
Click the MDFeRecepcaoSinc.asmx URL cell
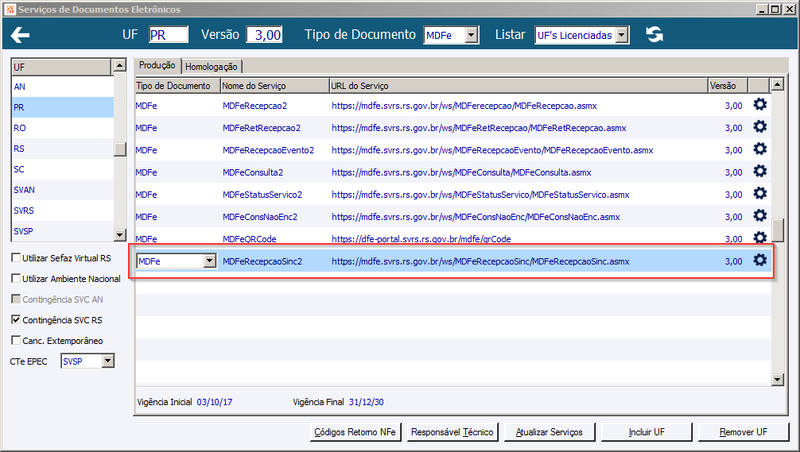coord(480,261)
